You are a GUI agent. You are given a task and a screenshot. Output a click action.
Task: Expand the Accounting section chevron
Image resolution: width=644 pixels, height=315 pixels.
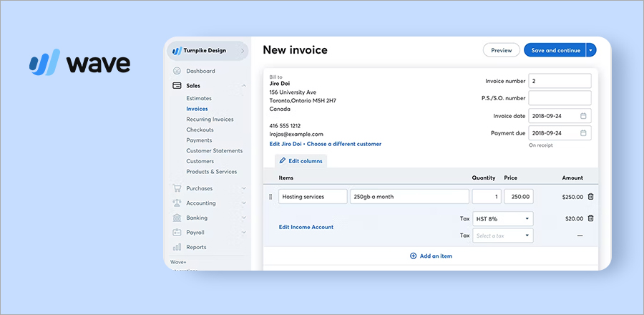pyautogui.click(x=243, y=203)
